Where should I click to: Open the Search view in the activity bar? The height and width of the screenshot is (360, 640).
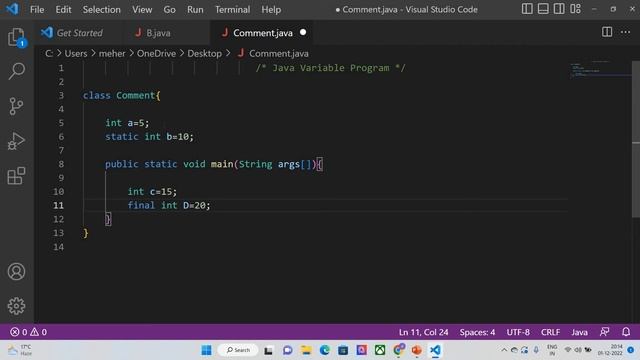click(x=16, y=71)
